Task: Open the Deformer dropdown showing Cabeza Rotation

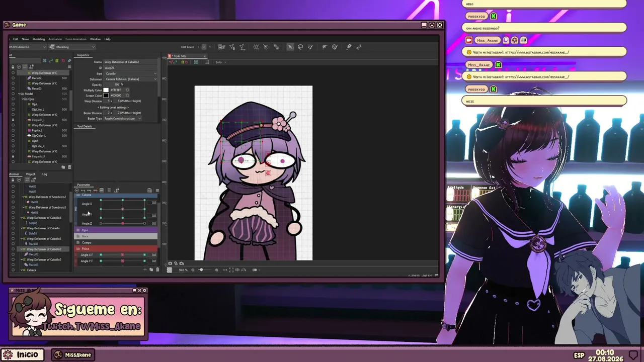Action: tap(130, 79)
